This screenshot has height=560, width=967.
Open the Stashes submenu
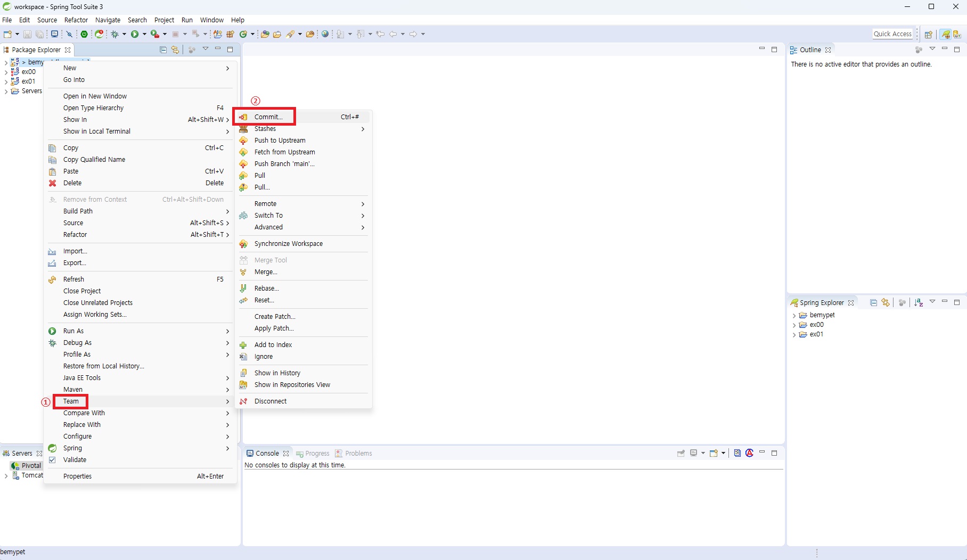tap(304, 129)
